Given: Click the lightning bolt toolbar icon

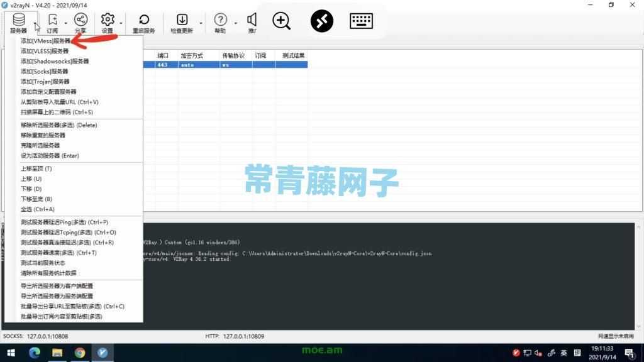Looking at the screenshot, I should [x=322, y=21].
